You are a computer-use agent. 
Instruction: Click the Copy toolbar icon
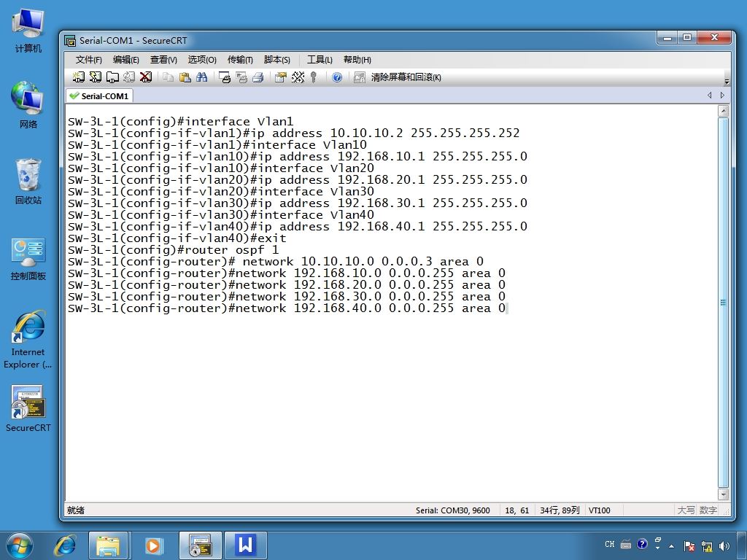[168, 77]
